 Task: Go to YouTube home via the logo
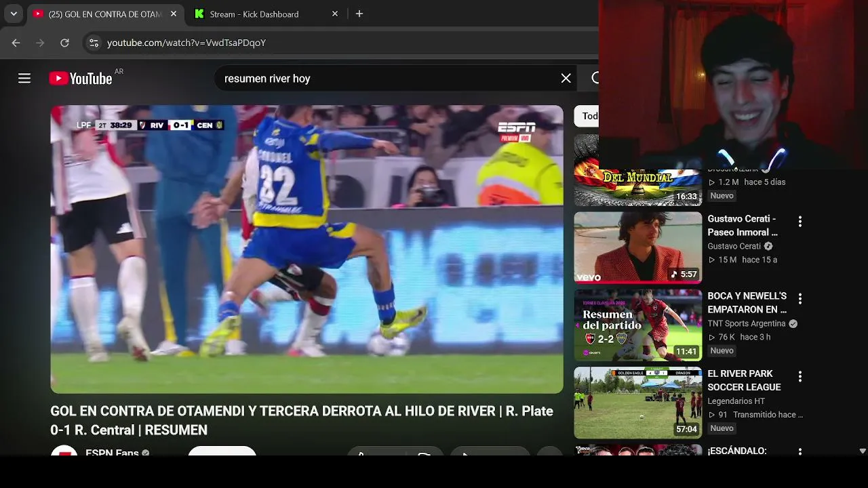coord(81,79)
